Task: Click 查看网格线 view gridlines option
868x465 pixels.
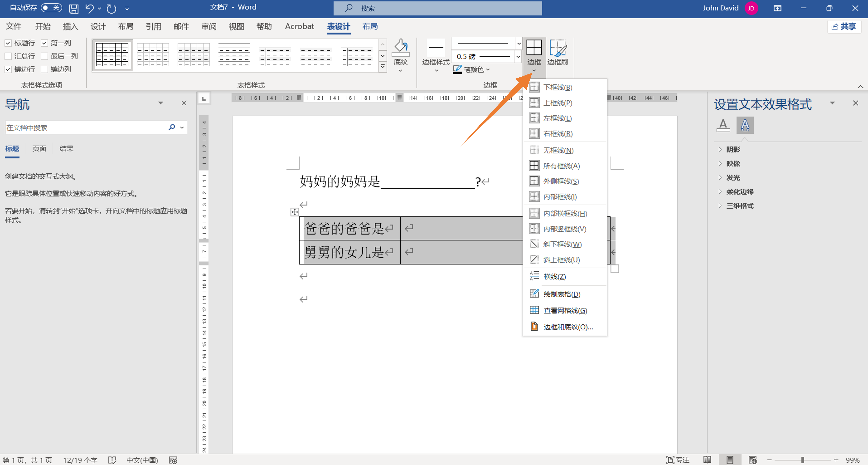Action: click(565, 310)
